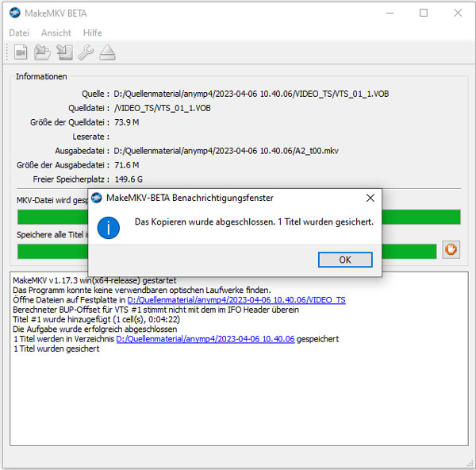The width and height of the screenshot is (476, 470).
Task: Click the source size value 73.9 M
Action: point(127,122)
